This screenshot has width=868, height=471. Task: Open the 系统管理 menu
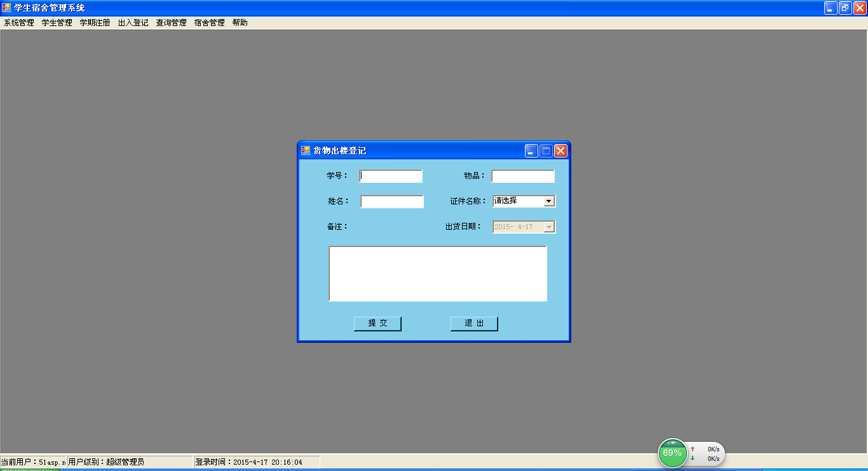pyautogui.click(x=19, y=23)
